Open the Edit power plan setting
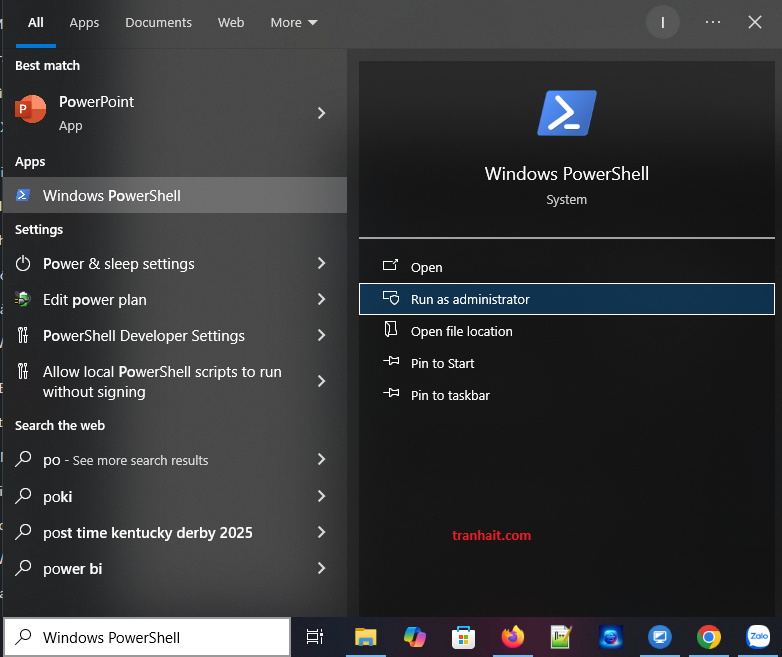This screenshot has width=782, height=657. click(x=175, y=299)
